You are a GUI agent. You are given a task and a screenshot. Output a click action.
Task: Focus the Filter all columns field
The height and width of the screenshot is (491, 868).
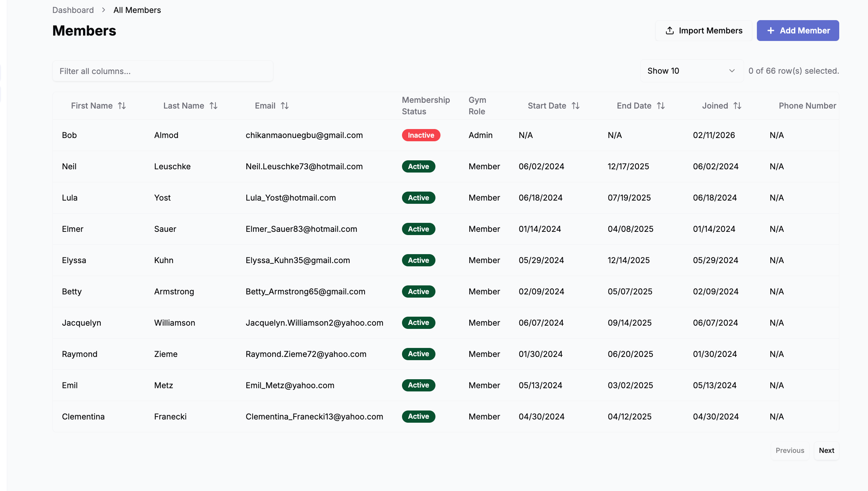(x=163, y=71)
